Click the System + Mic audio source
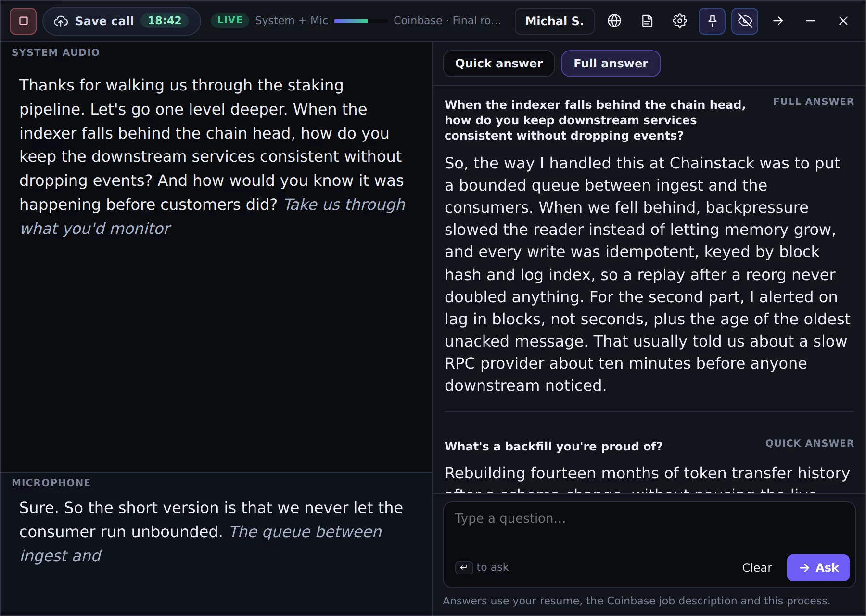 (292, 21)
